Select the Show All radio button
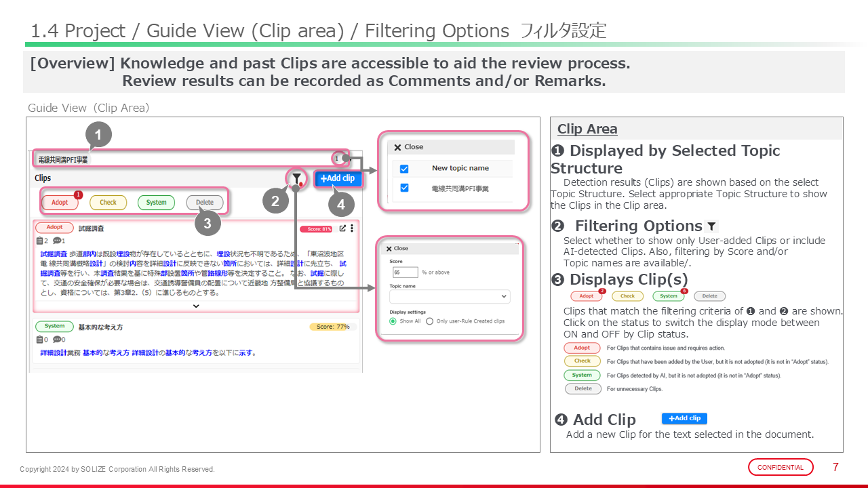 pos(393,321)
